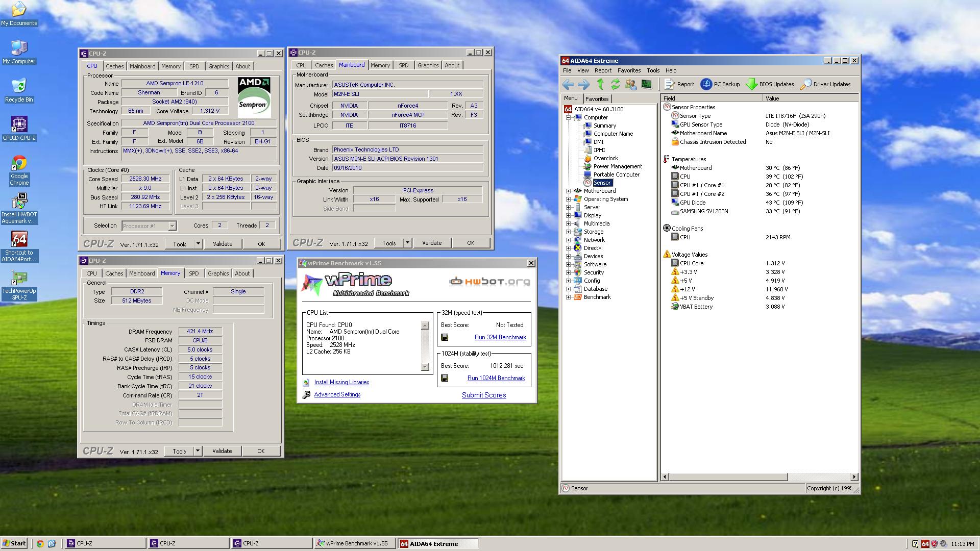The height and width of the screenshot is (551, 980).
Task: Click Submit Scores link in wPrime
Action: (x=484, y=395)
